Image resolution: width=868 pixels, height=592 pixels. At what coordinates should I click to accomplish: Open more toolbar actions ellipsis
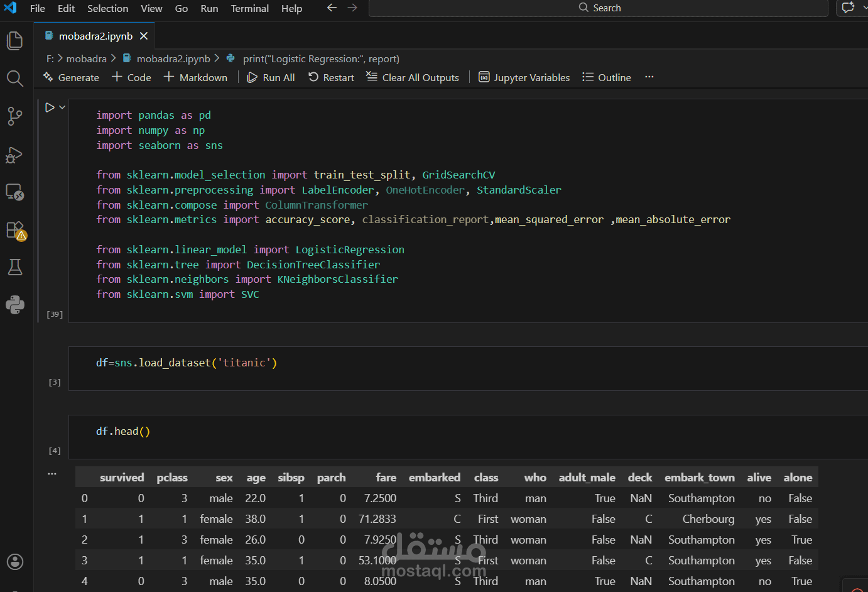[x=649, y=77]
